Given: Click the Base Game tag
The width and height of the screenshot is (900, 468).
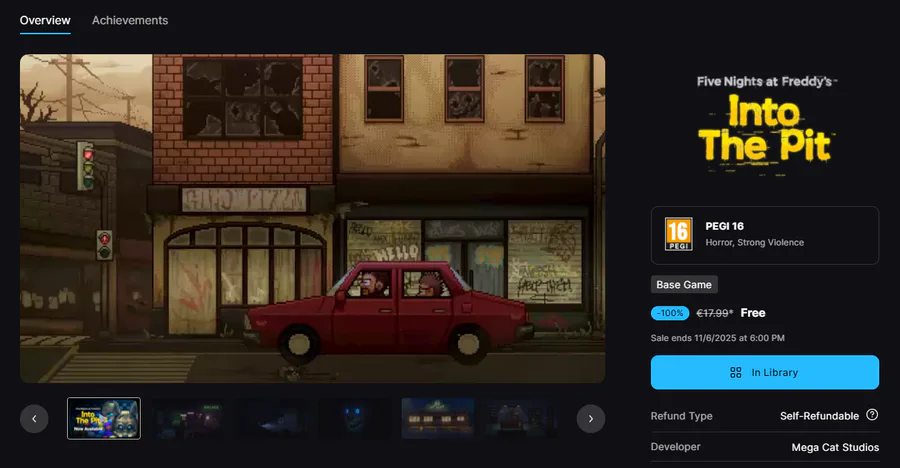Looking at the screenshot, I should click(684, 284).
